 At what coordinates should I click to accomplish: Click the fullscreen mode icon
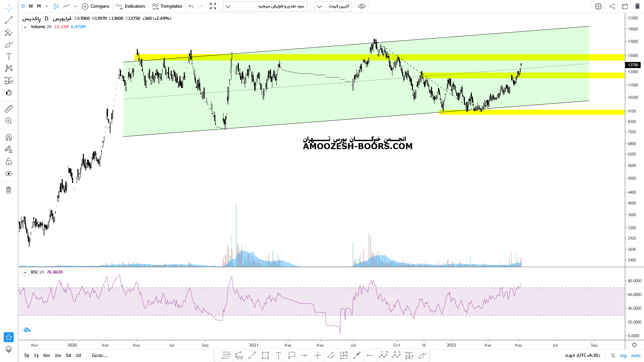[213, 6]
